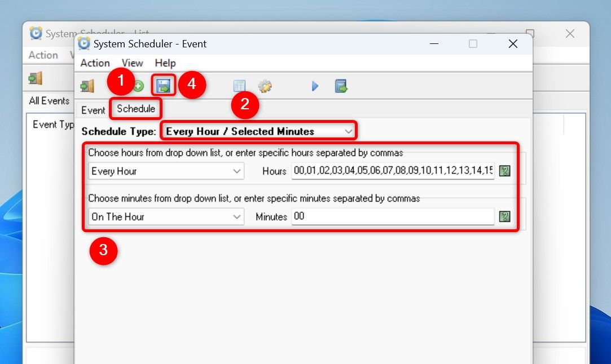Select All Events tab in List window
611x364 pixels.
[x=49, y=101]
